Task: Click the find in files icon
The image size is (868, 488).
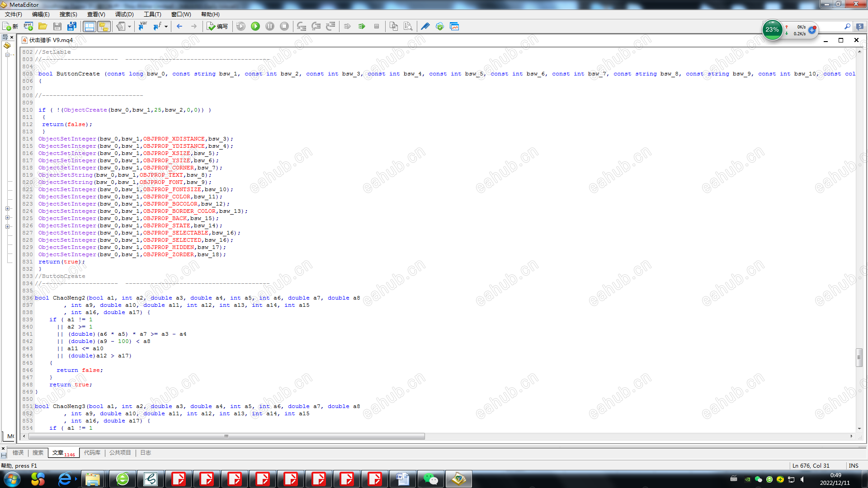Action: pos(408,26)
